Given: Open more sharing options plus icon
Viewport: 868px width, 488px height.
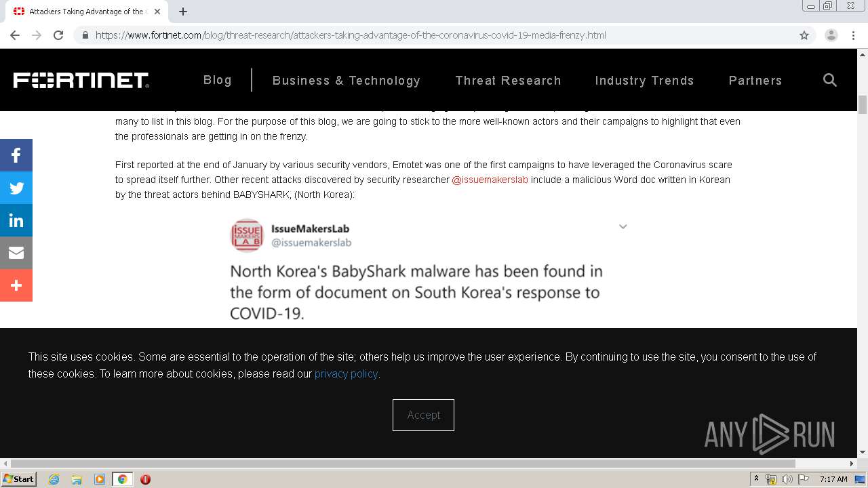Looking at the screenshot, I should coord(16,285).
